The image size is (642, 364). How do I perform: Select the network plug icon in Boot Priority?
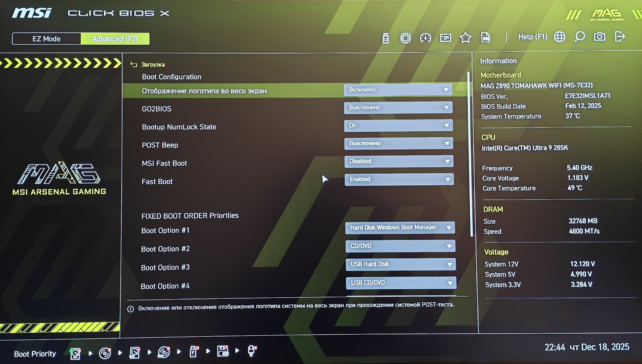click(x=252, y=351)
